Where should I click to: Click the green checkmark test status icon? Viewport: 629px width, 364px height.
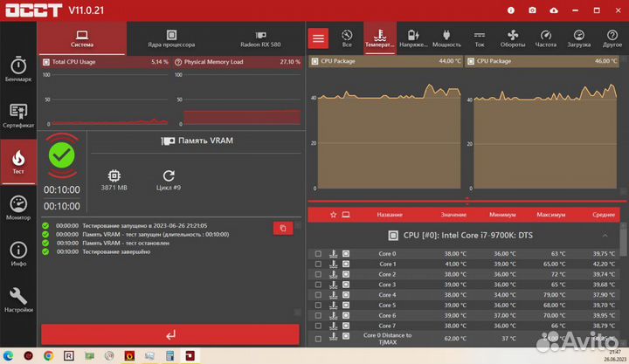tap(62, 155)
